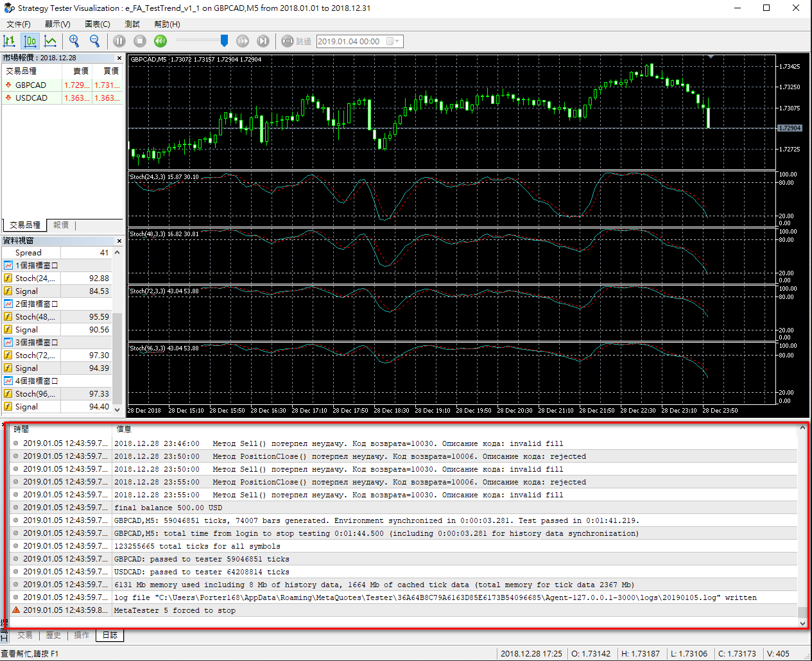Viewport: 812px width, 661px height.
Task: Select the '6131 Mb memory used' log row
Action: pyautogui.click(x=404, y=584)
